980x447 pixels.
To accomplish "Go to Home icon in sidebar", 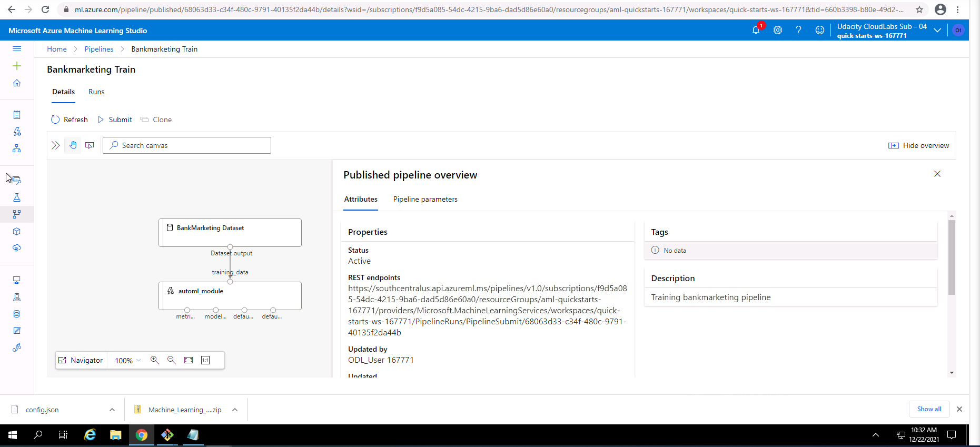I will (17, 83).
